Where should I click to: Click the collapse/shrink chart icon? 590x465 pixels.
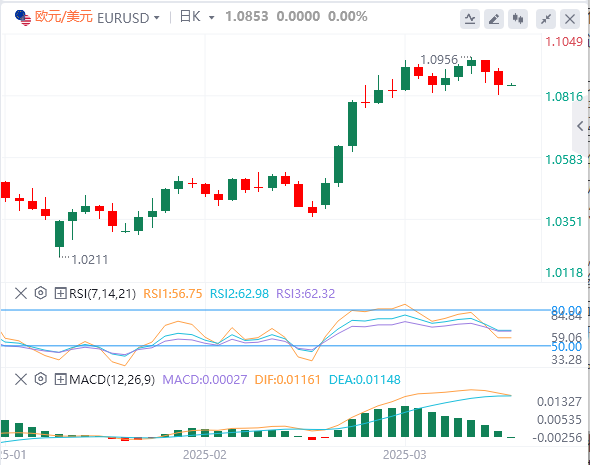546,18
